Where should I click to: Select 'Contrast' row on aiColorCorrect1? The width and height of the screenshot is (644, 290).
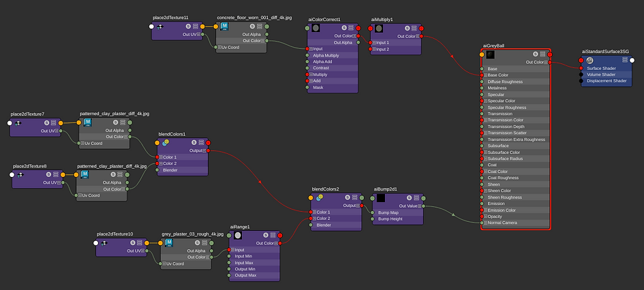(333, 68)
